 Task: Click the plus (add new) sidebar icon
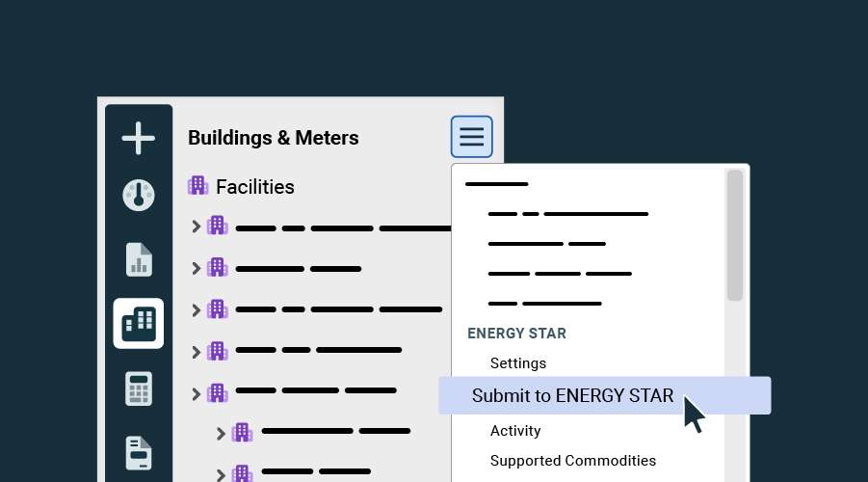click(138, 138)
